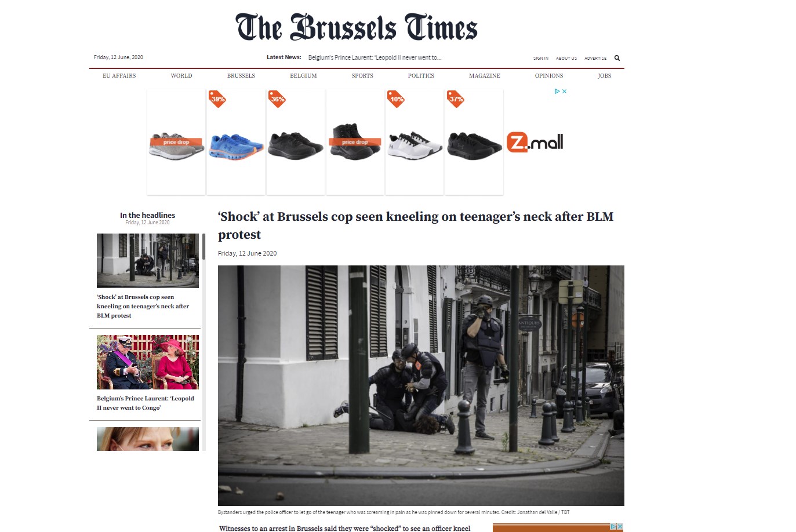Click sidebar thumbnail of police arrest
The width and height of the screenshot is (796, 532).
[x=148, y=261]
